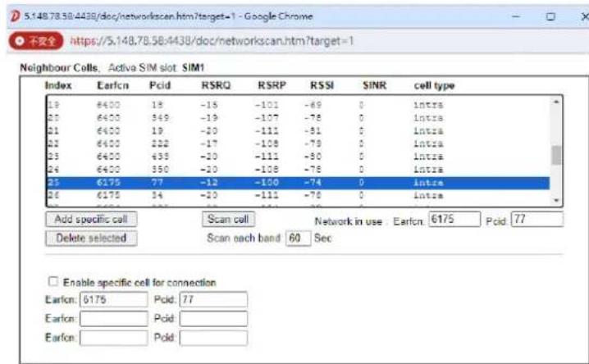Click the Neighbour Cells heading
The height and width of the screenshot is (364, 589).
(59, 68)
